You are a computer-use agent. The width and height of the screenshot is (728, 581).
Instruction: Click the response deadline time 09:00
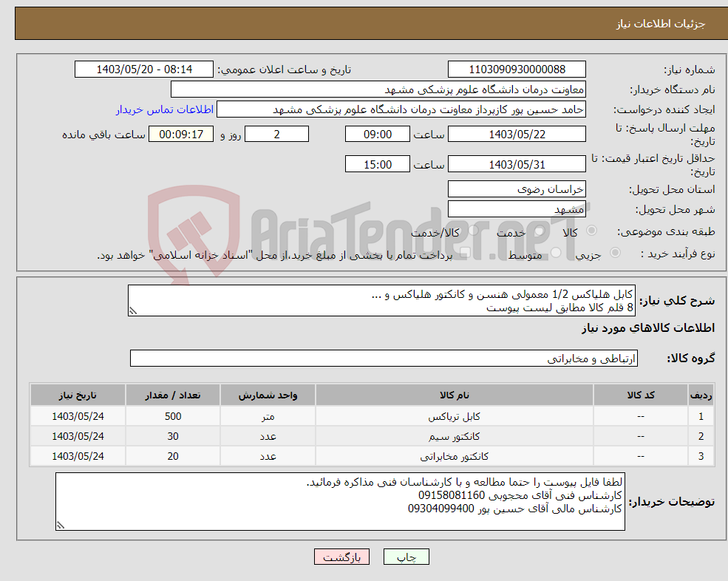(378, 135)
